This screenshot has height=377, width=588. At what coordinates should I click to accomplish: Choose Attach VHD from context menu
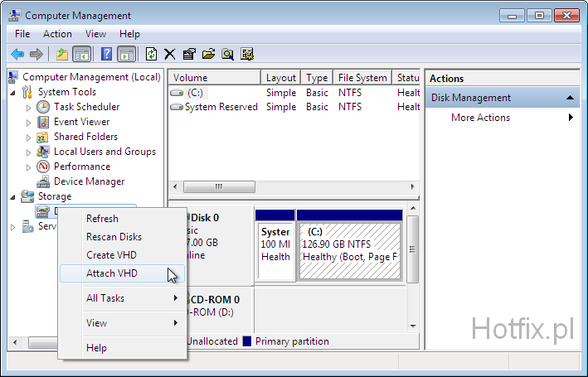[112, 273]
